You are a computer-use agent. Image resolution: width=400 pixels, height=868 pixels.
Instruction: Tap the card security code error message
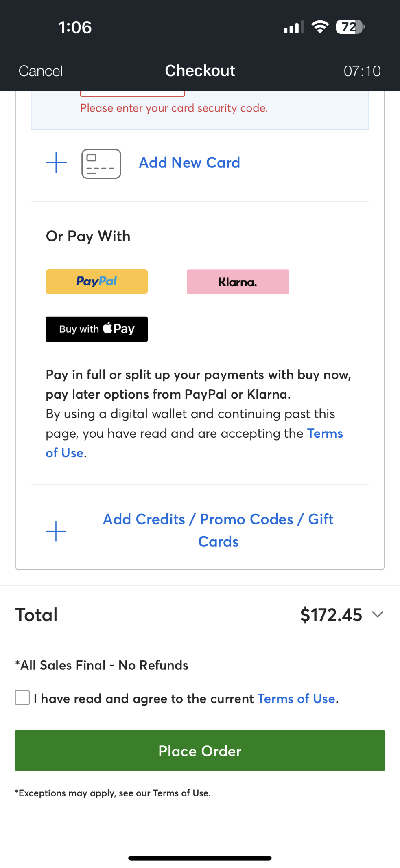click(174, 108)
